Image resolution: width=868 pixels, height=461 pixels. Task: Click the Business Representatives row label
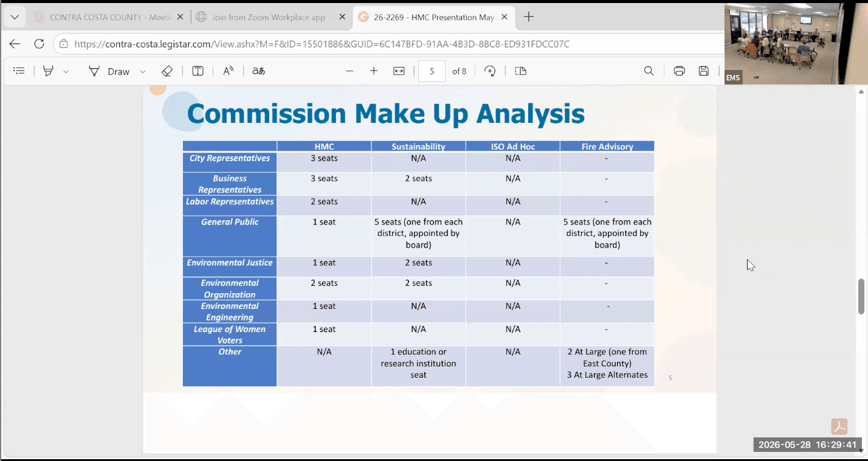pos(230,184)
